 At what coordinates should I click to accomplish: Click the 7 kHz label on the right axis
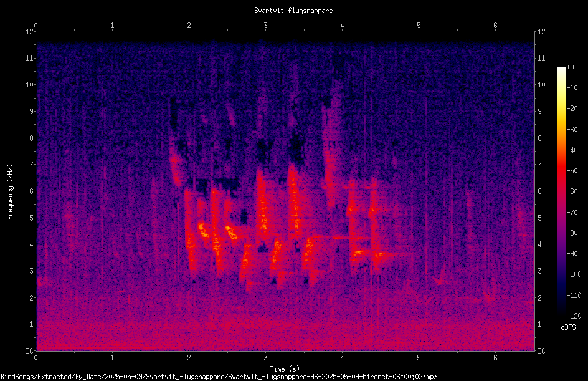click(539, 165)
